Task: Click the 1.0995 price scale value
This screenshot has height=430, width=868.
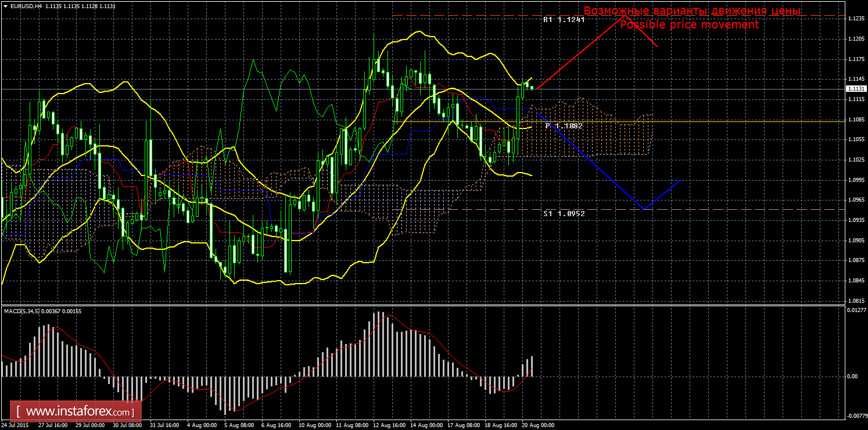Action: (x=855, y=180)
